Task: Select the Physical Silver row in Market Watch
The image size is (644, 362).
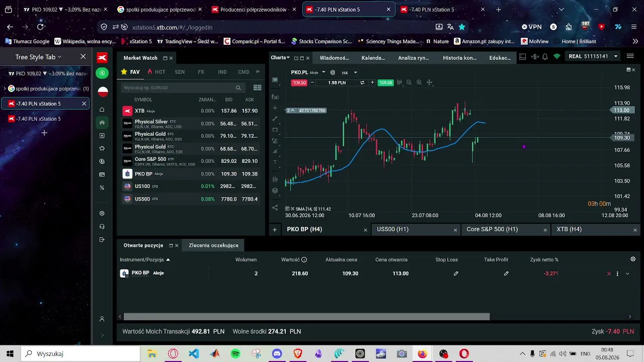Action: coord(191,124)
